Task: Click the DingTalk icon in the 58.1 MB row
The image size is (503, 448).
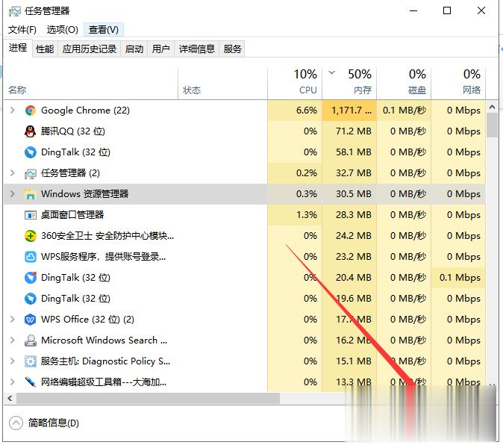Action: tap(31, 152)
